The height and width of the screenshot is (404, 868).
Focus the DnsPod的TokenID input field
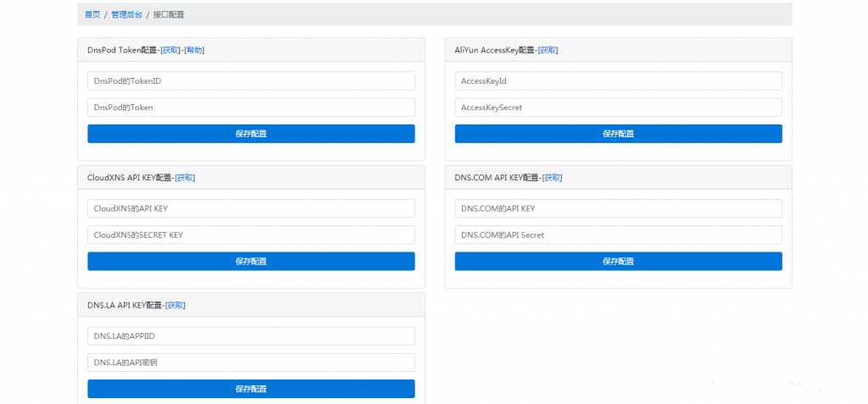pos(251,80)
